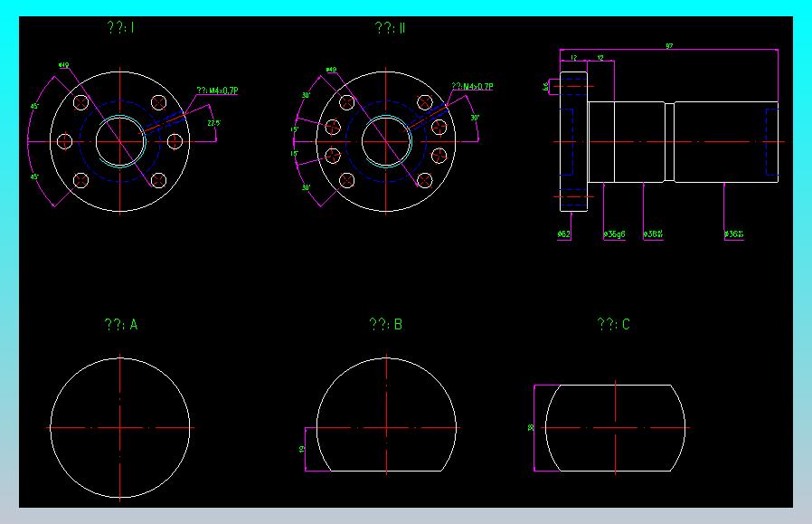Pick the ø49 label in view II
Viewport: 812px width, 524px height.
(332, 70)
